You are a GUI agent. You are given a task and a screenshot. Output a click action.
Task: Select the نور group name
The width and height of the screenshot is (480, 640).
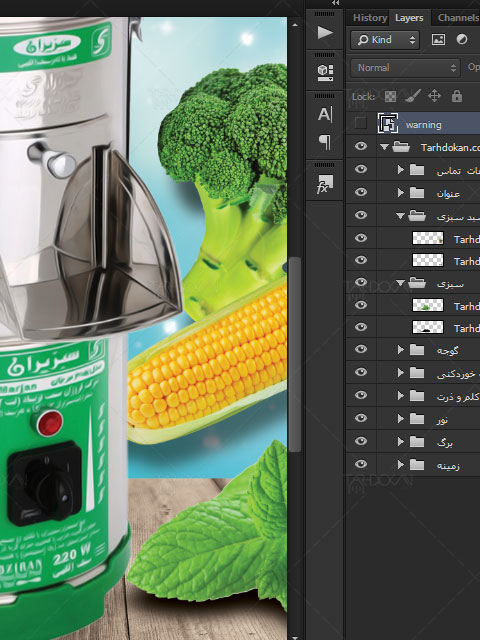[x=442, y=419]
